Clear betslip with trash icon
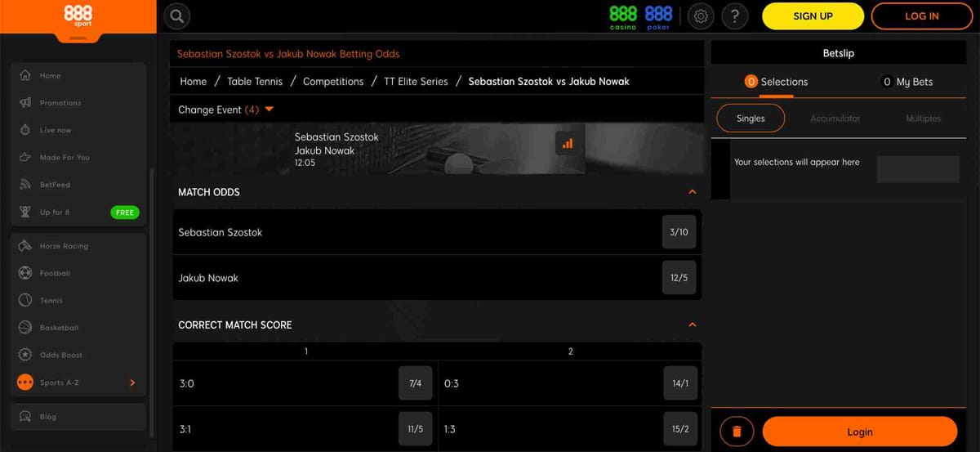980x452 pixels. coord(737,432)
